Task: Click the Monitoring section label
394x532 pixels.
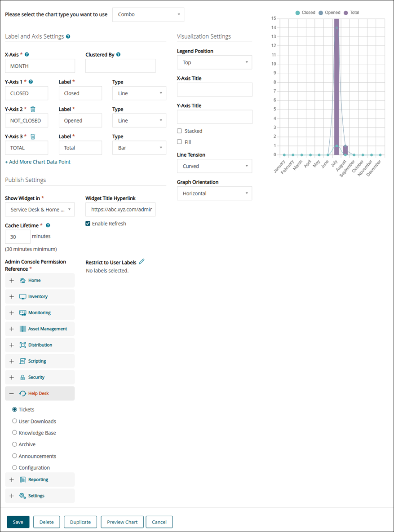Action: 40,313
